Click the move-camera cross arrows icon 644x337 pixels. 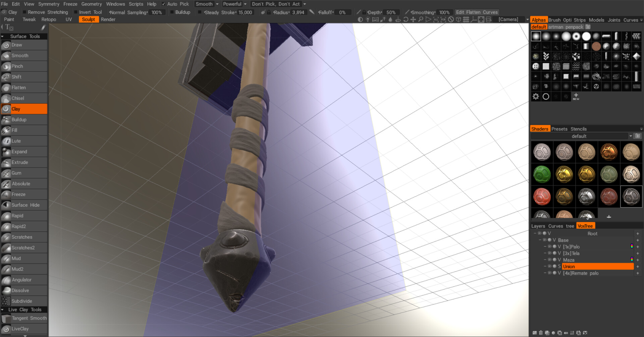click(x=413, y=19)
